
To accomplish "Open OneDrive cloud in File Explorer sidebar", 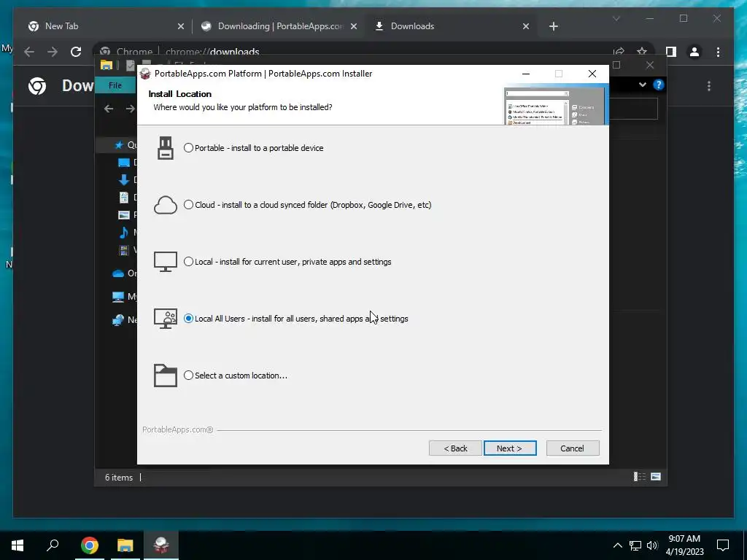I will point(117,273).
